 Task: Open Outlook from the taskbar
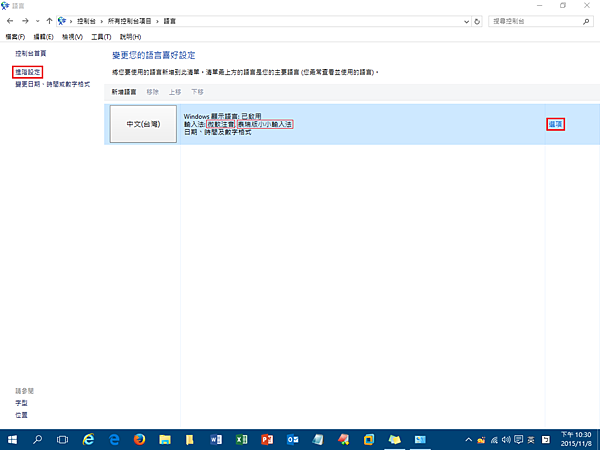pos(293,440)
